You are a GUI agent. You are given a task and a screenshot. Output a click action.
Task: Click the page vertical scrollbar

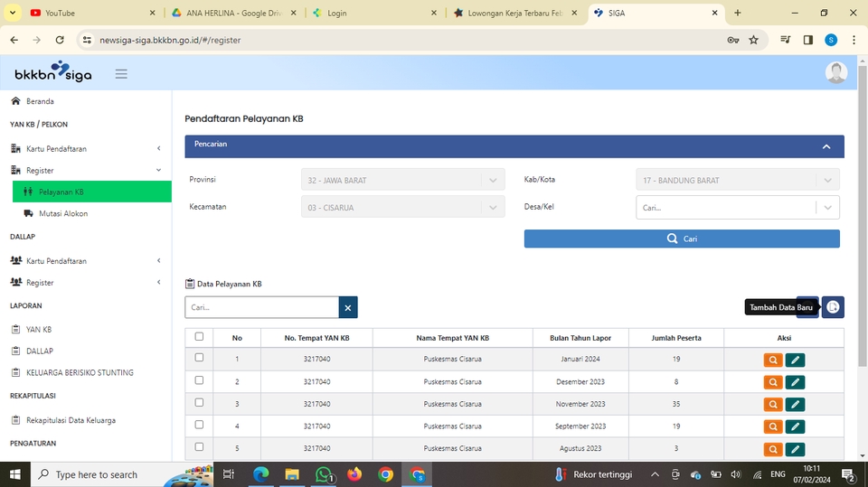tap(862, 216)
